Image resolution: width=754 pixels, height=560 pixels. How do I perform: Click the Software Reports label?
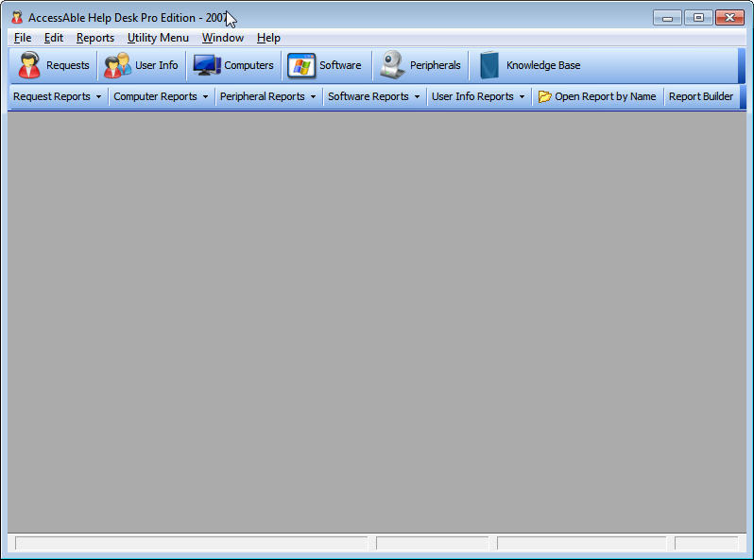(368, 96)
